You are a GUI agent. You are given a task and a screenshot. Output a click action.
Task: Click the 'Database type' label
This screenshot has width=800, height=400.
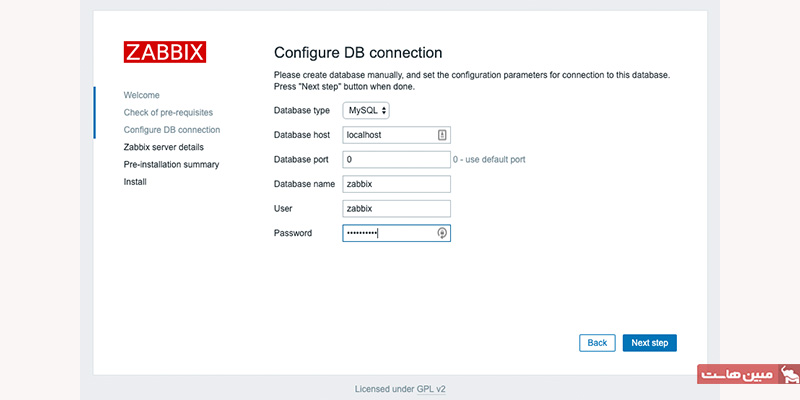pyautogui.click(x=302, y=110)
